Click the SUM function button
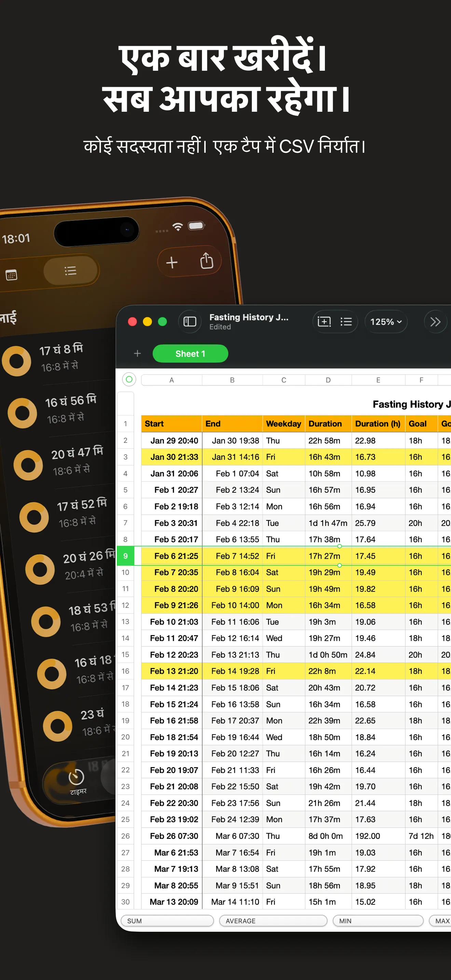Viewport: 451px width, 980px height. pos(167,921)
